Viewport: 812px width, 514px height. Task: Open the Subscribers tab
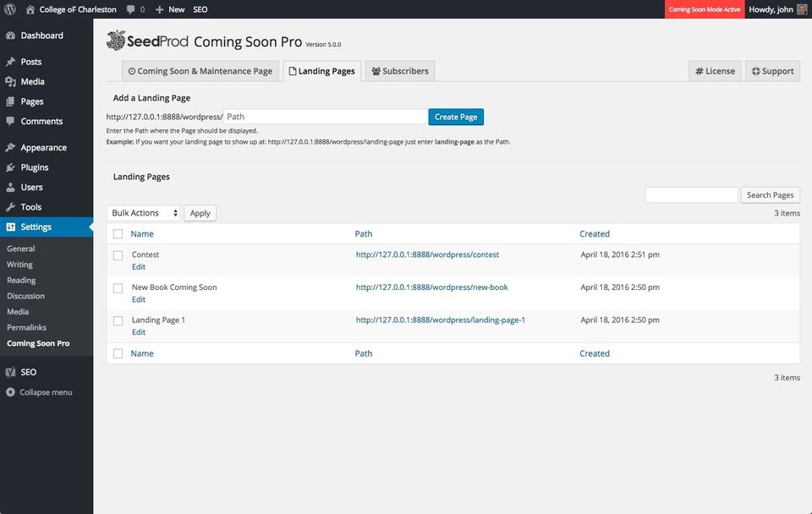click(x=400, y=71)
